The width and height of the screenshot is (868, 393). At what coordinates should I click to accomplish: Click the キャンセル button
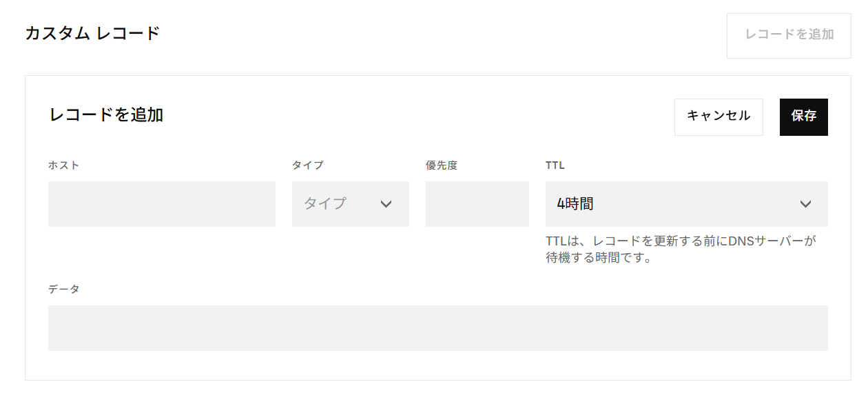click(719, 117)
